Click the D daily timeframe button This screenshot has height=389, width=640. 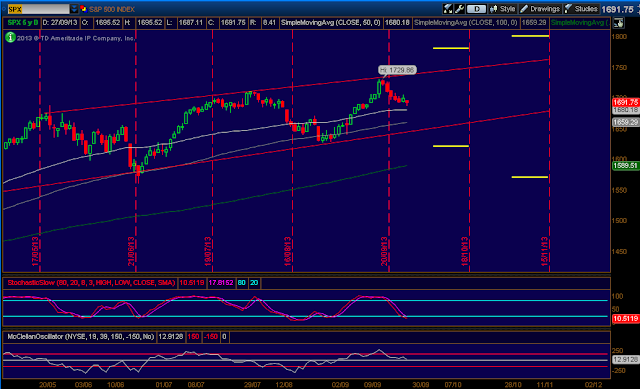[476, 9]
